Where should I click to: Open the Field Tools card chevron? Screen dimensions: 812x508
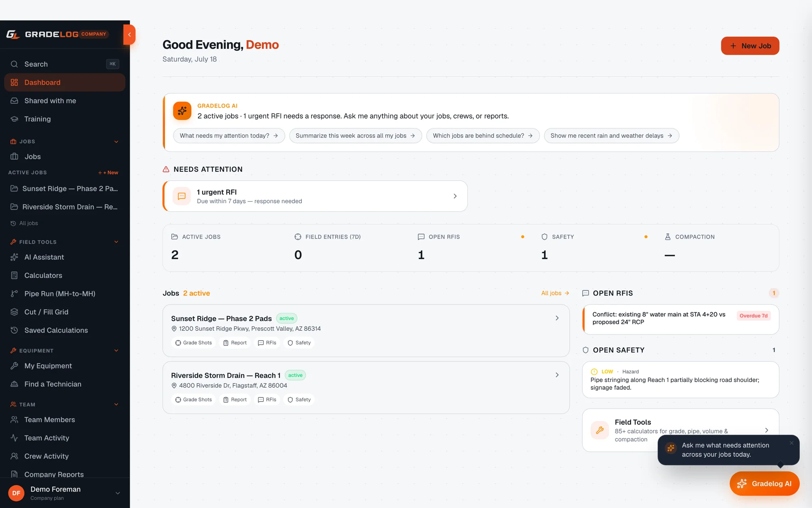click(767, 430)
